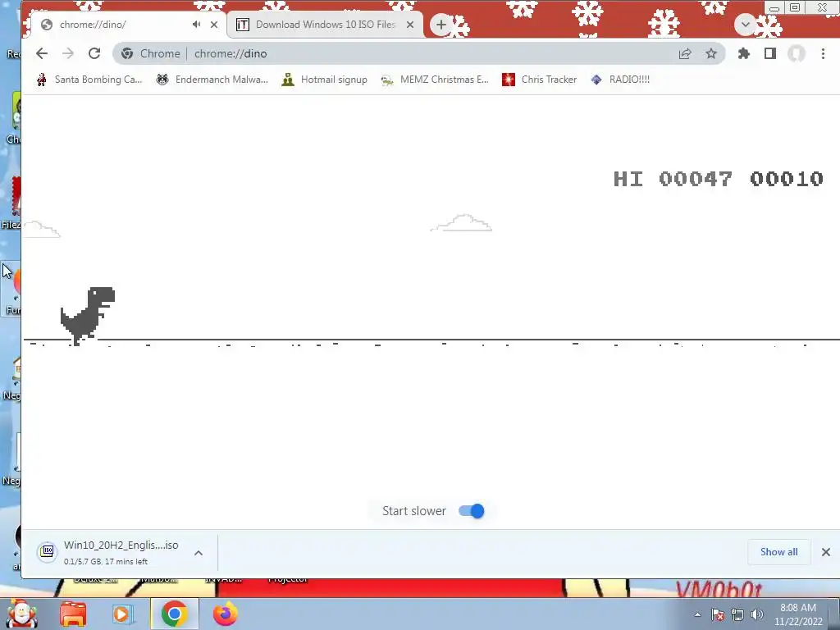Show hidden system tray icons arrow
840x630 pixels.
point(697,614)
